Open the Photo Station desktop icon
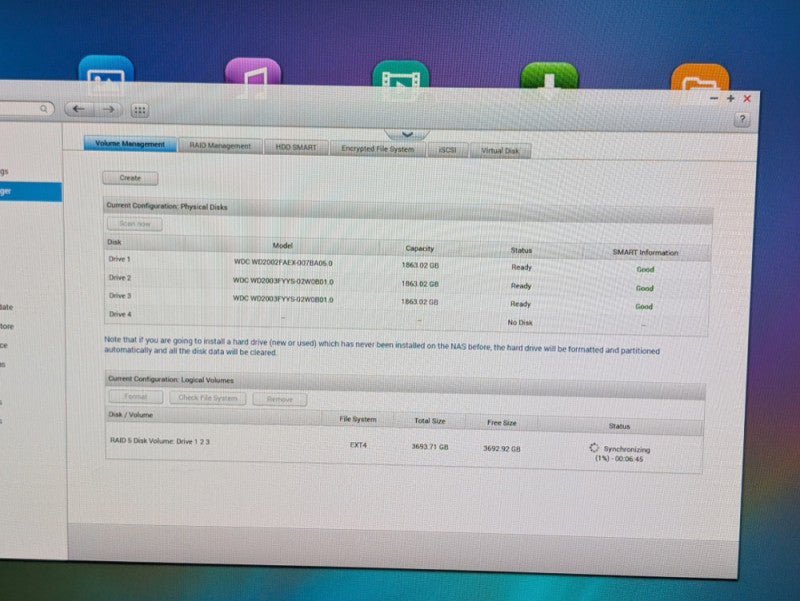Screen dimensions: 800x601 (106, 76)
